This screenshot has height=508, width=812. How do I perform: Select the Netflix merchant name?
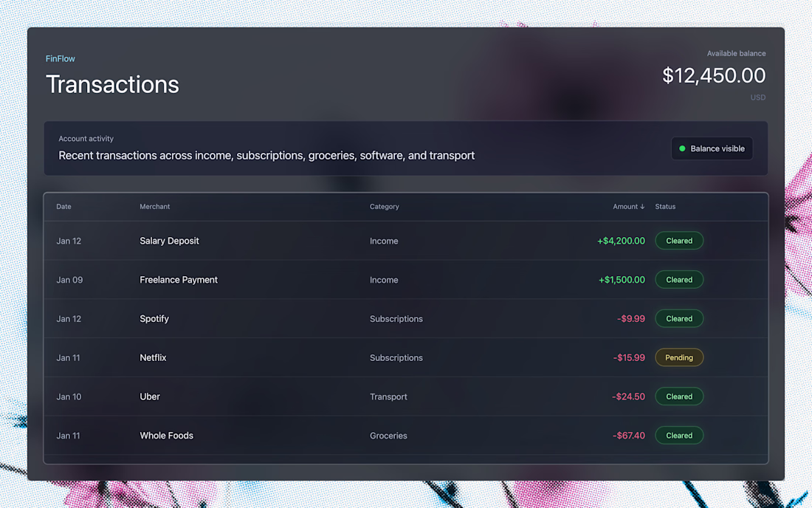point(153,358)
